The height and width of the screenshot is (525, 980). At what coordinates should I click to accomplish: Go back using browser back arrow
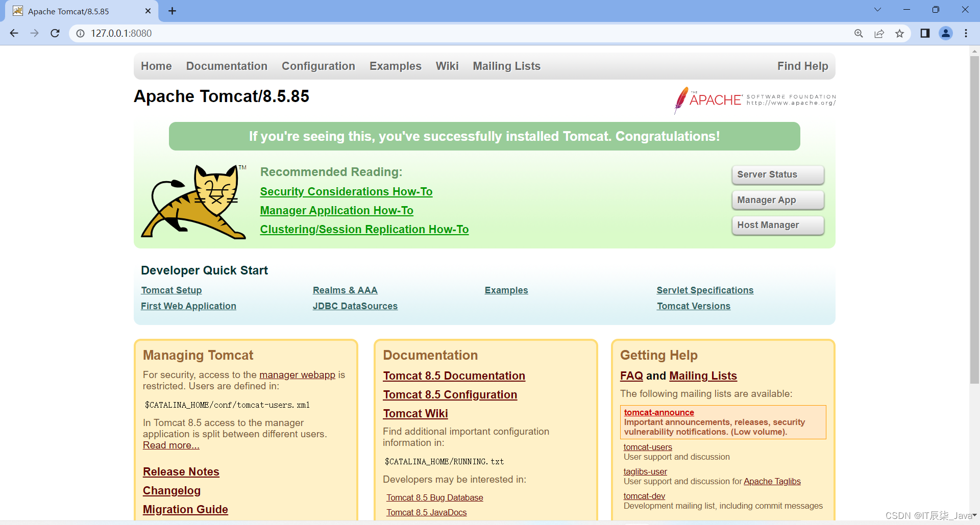pos(14,33)
